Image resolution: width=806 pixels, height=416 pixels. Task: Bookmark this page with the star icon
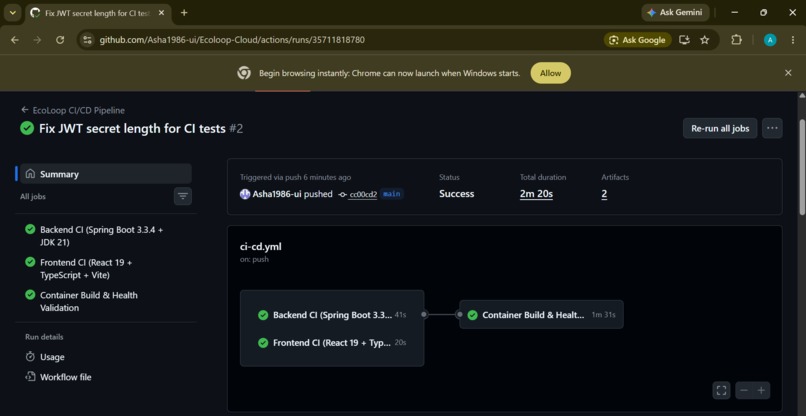705,40
